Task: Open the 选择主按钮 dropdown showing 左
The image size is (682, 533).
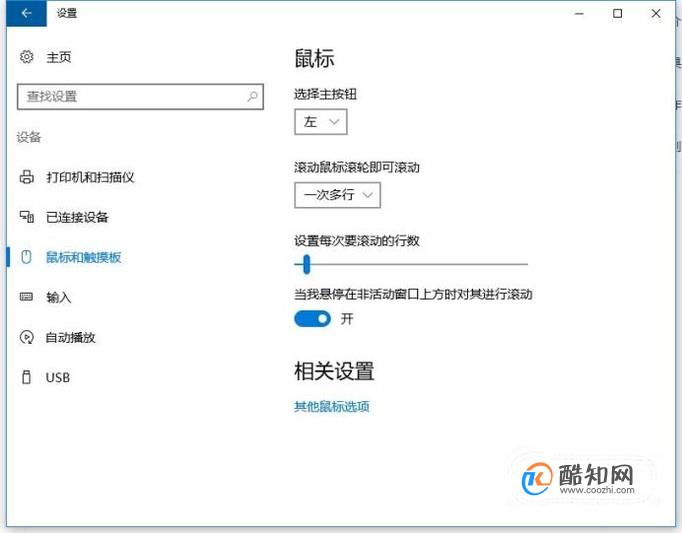Action: [321, 122]
